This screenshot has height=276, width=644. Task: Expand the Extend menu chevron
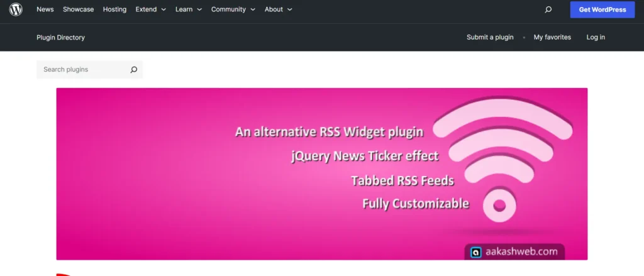coord(164,9)
